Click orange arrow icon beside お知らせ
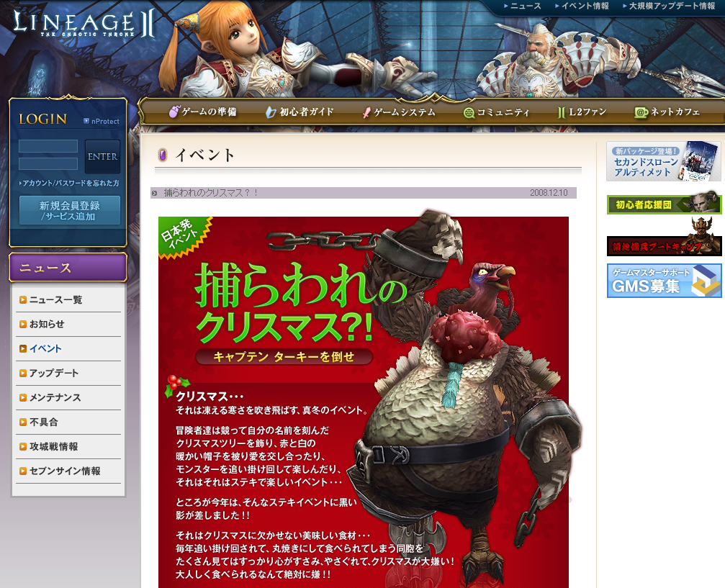725x588 pixels. point(22,324)
